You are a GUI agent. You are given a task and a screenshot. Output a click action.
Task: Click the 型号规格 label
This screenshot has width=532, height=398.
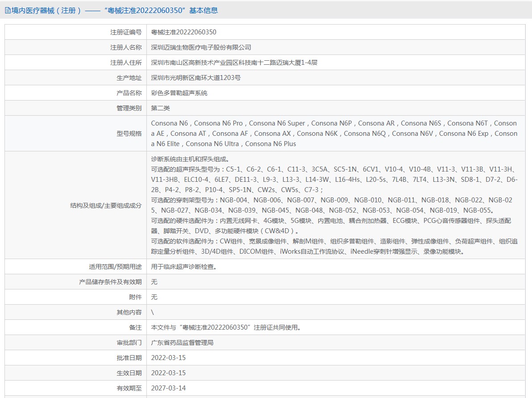point(129,134)
